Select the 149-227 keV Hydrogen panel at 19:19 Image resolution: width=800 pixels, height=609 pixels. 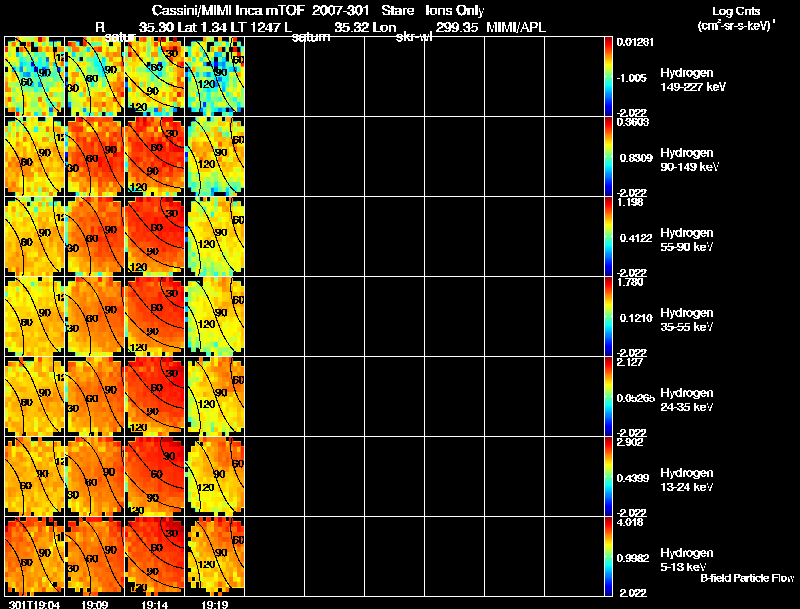[215, 77]
